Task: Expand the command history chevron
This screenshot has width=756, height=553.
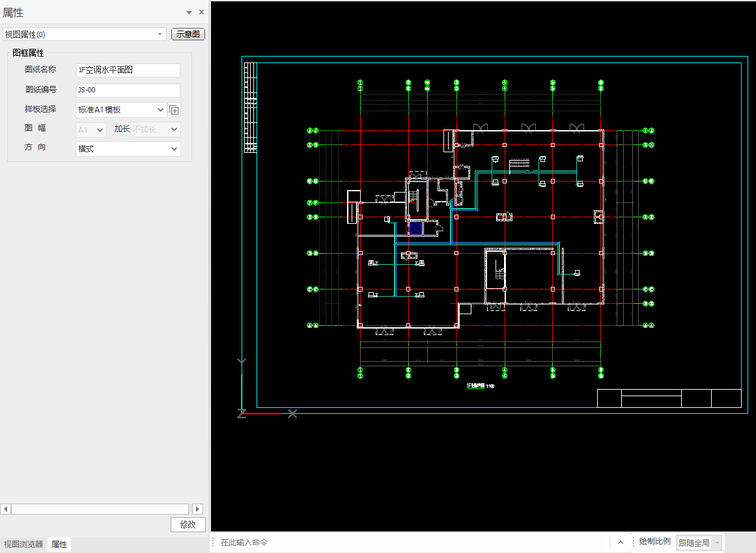Action: coord(620,542)
